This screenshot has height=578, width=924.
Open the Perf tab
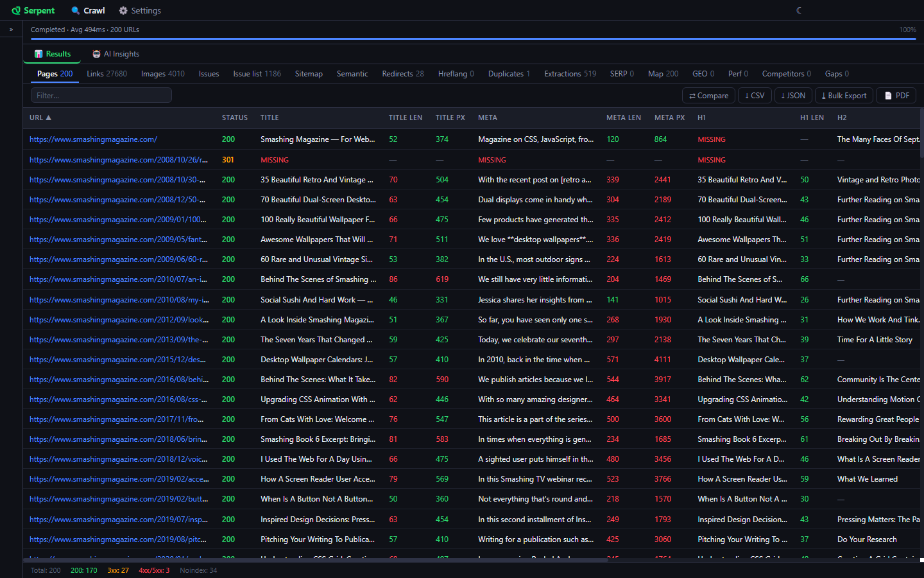pos(738,74)
